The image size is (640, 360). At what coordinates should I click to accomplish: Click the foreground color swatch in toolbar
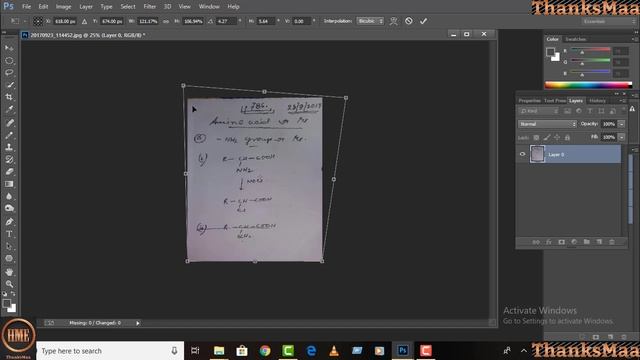point(6,303)
